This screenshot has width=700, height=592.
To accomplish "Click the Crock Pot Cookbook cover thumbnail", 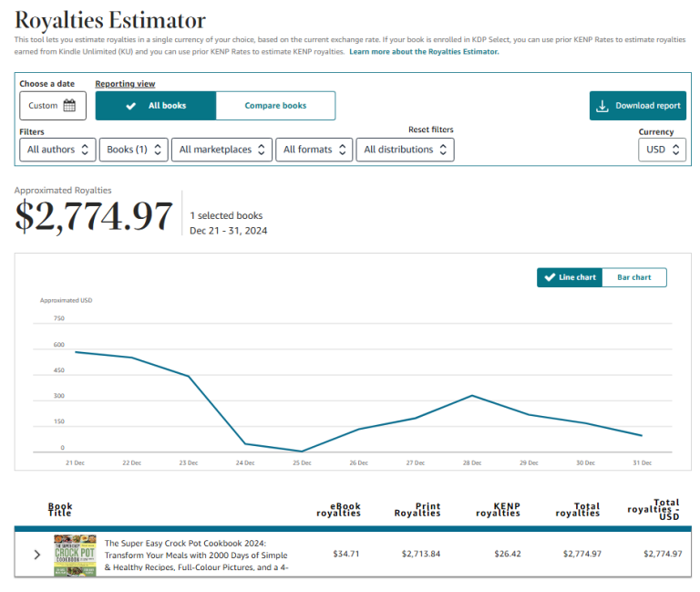I will [76, 554].
